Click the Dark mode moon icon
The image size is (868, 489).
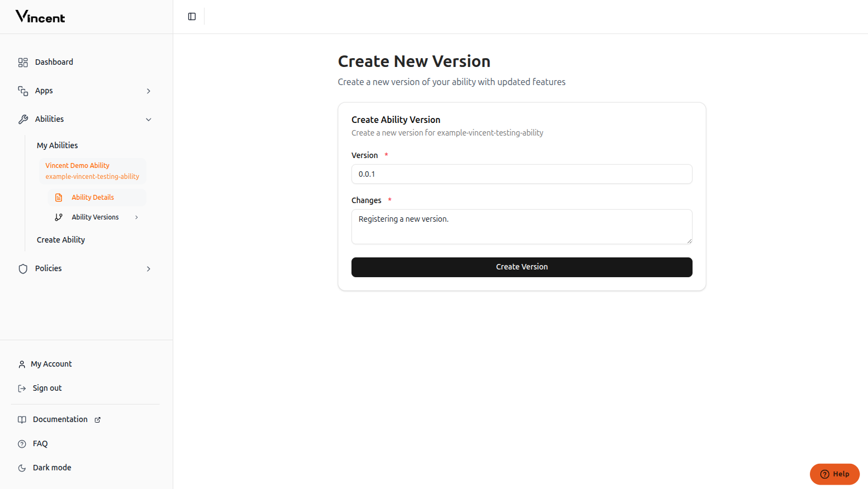click(22, 468)
